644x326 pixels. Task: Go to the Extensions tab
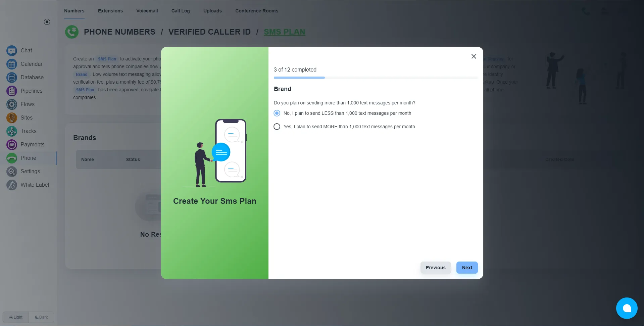(110, 11)
